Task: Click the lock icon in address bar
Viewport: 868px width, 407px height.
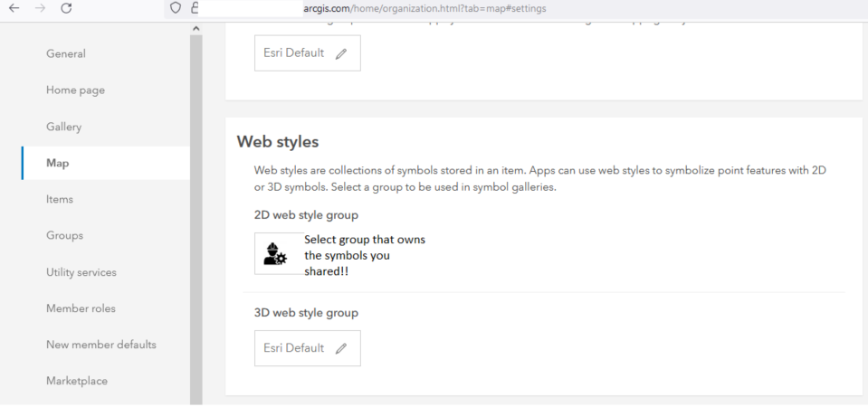Action: click(x=195, y=9)
